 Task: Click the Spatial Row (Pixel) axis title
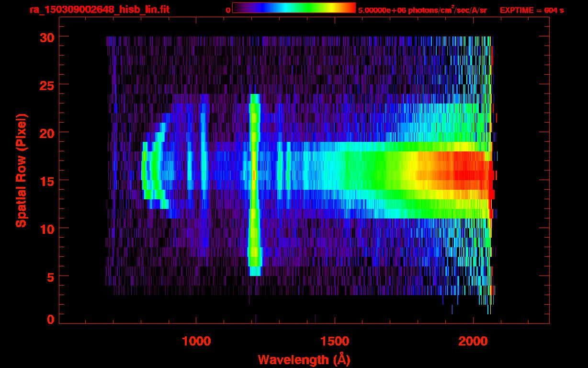[x=21, y=171]
